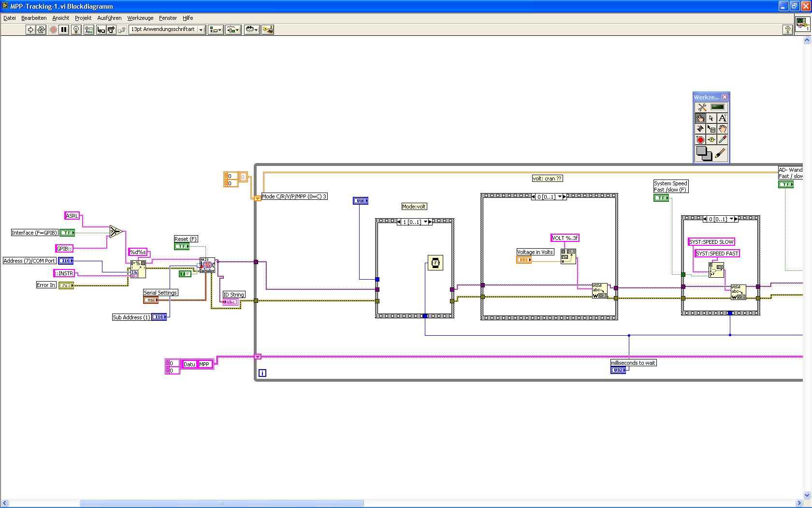Open the Fenster menu
Screen dimensions: 812x508
tap(168, 18)
